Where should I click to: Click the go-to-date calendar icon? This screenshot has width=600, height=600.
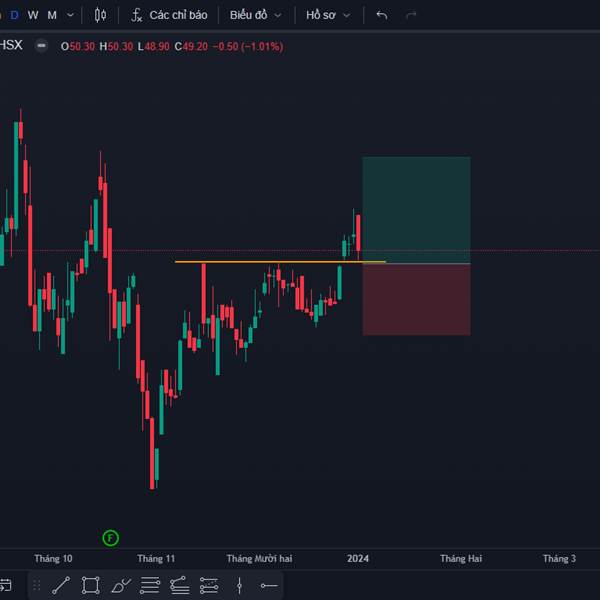pos(5,585)
